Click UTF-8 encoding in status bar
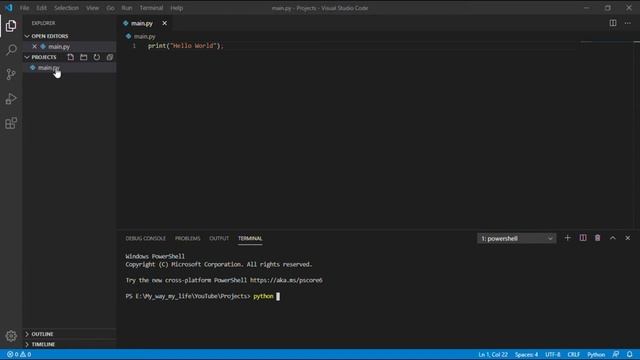This screenshot has height=360, width=640. point(553,354)
